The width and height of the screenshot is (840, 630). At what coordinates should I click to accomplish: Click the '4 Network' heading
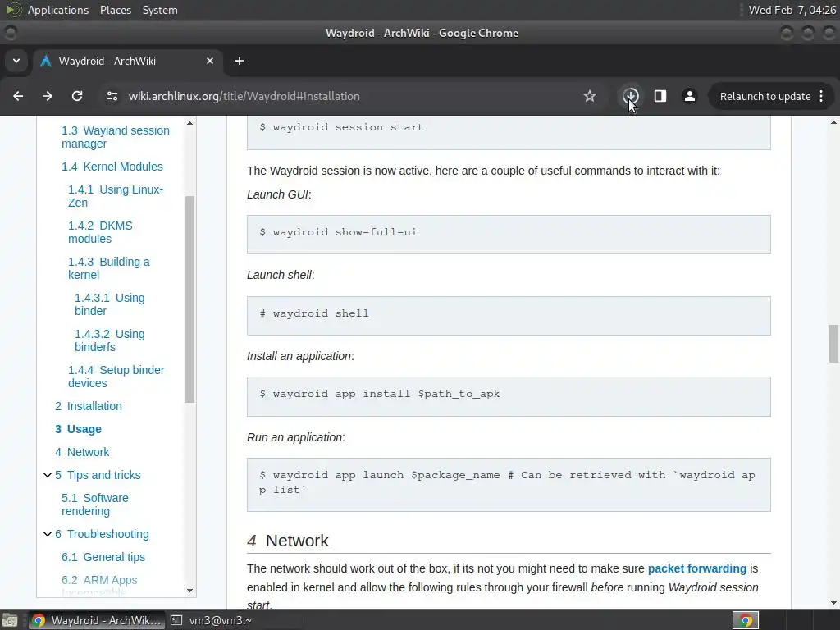(x=288, y=541)
